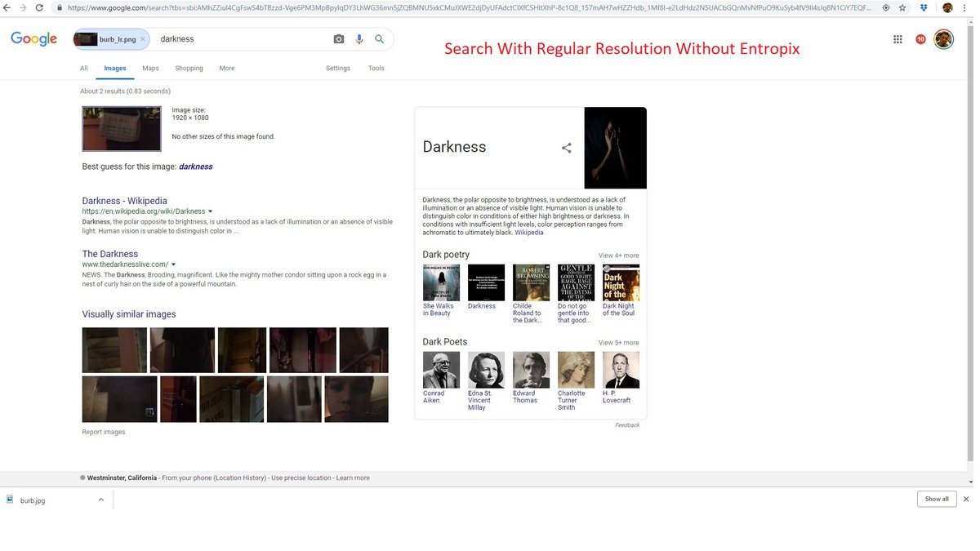This screenshot has width=980, height=551.
Task: Open the Google apps grid
Action: [x=898, y=38]
